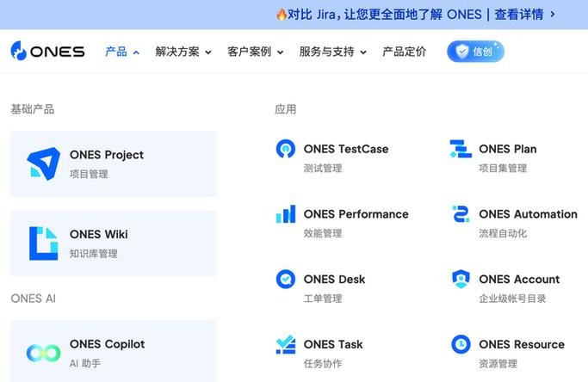588x382 pixels.
Task: Click the AI 助手 subtitle text
Action: (x=85, y=363)
